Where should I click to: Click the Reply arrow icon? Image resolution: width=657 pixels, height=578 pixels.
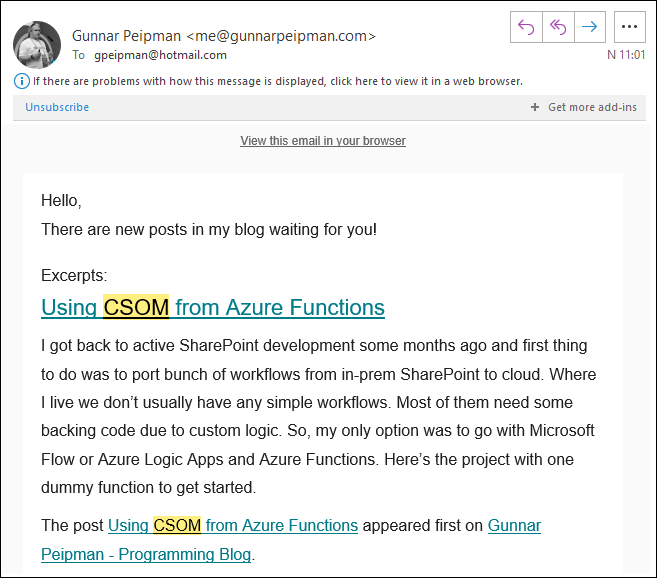(526, 27)
